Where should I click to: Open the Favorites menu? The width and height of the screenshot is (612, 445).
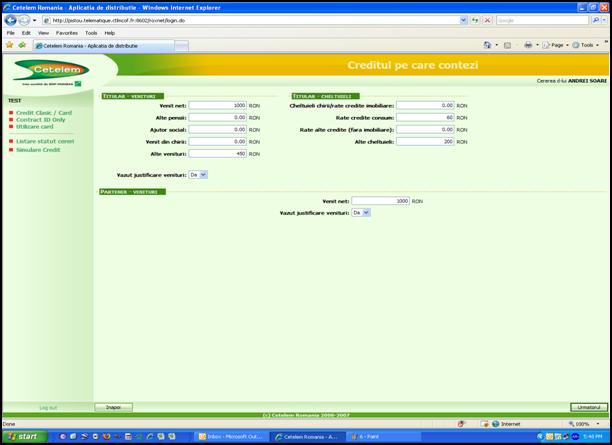pyautogui.click(x=67, y=33)
